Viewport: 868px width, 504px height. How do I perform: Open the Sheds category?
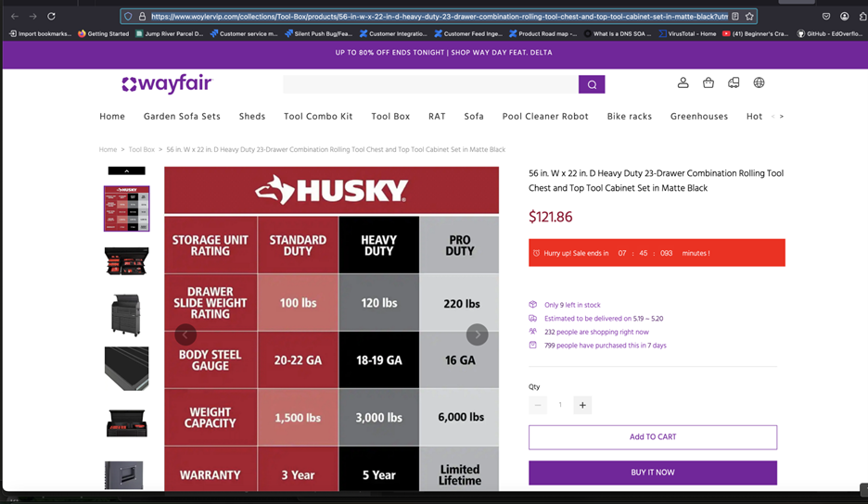pyautogui.click(x=252, y=116)
